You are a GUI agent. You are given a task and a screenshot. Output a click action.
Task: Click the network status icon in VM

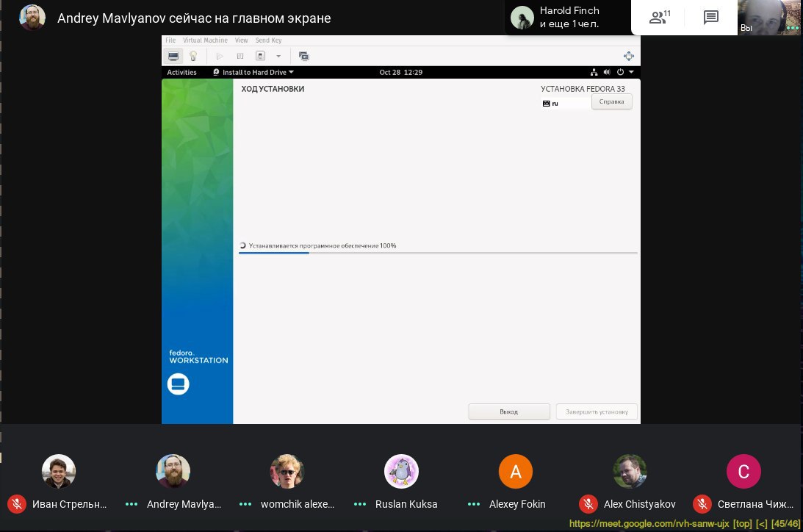(x=594, y=72)
